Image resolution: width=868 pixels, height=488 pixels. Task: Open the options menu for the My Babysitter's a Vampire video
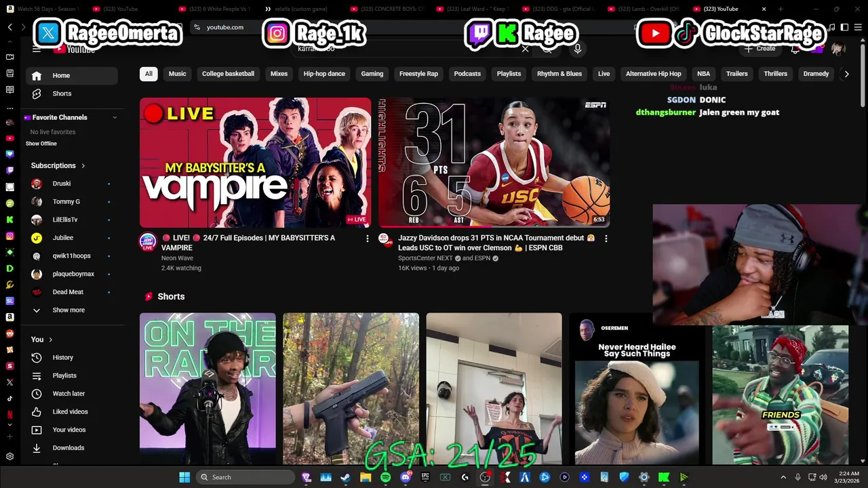368,239
